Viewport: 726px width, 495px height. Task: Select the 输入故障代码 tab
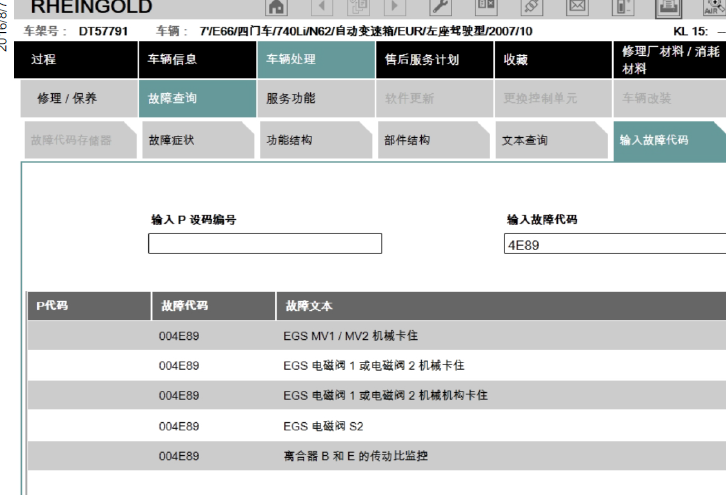click(670, 141)
